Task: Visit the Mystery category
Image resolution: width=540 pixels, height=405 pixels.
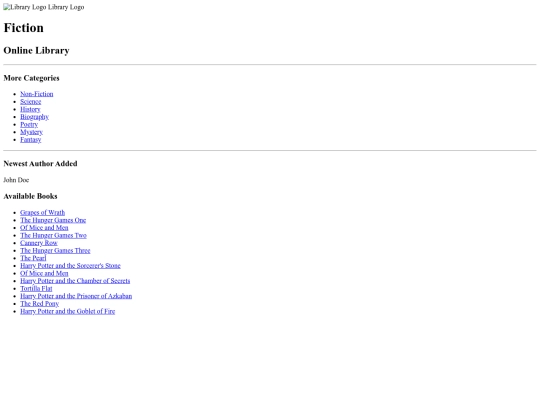Action: coord(31,132)
